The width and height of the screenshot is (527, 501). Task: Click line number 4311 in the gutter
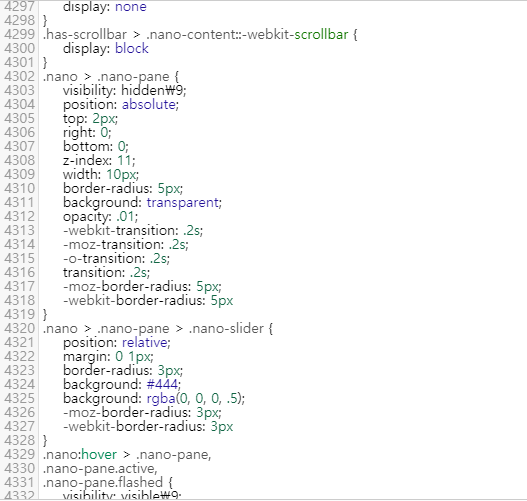coord(19,203)
